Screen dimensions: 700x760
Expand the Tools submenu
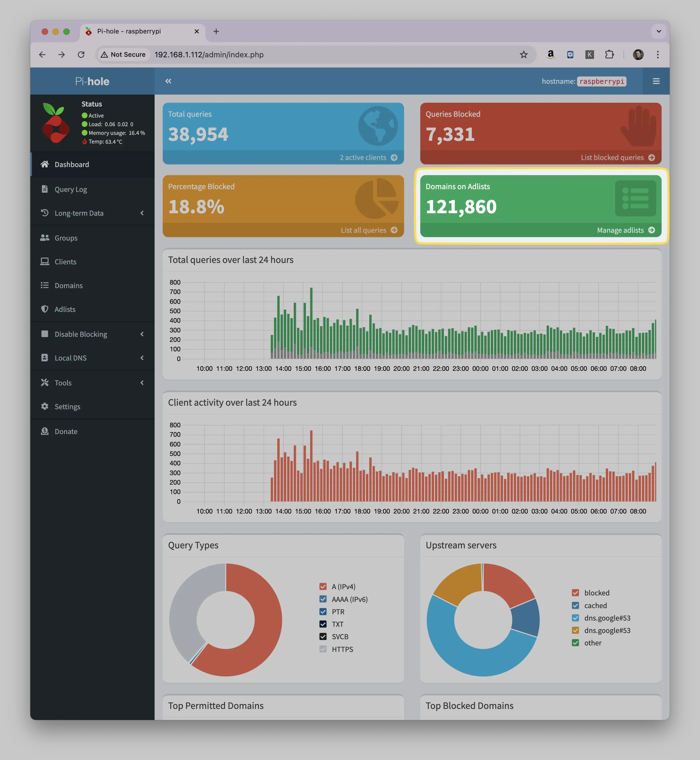[92, 383]
